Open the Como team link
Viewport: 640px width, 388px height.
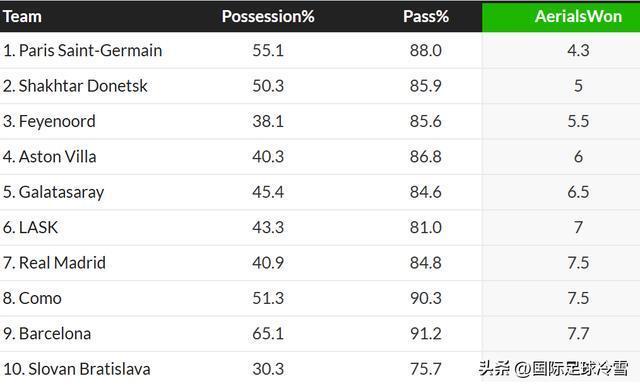[x=40, y=298]
